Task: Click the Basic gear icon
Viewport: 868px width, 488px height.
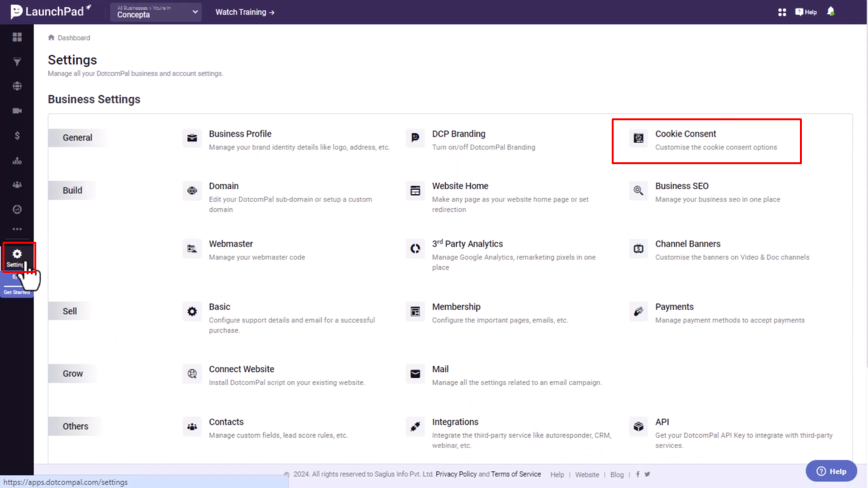Action: coord(192,311)
